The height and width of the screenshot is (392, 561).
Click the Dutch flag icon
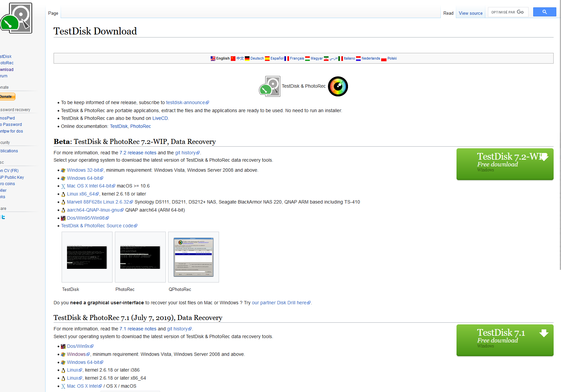pos(358,59)
